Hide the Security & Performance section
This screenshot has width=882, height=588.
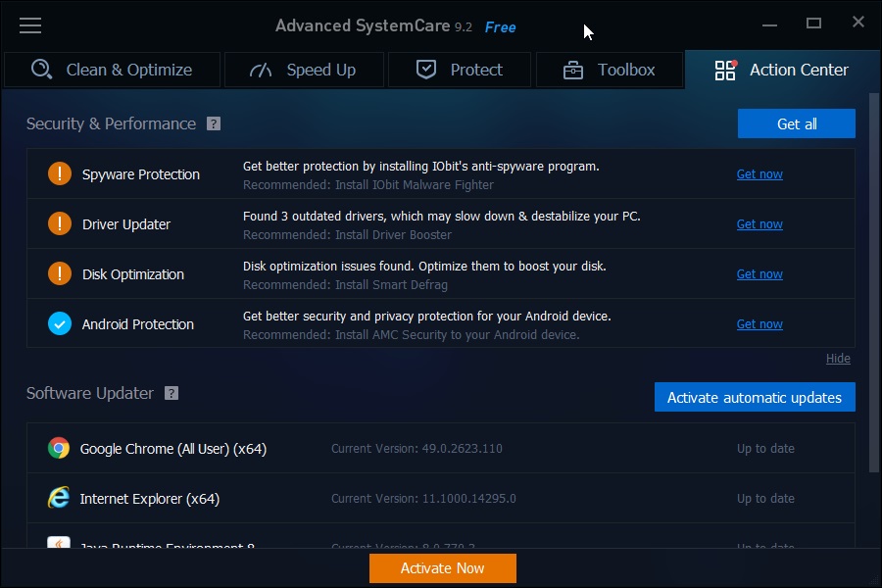coord(838,359)
